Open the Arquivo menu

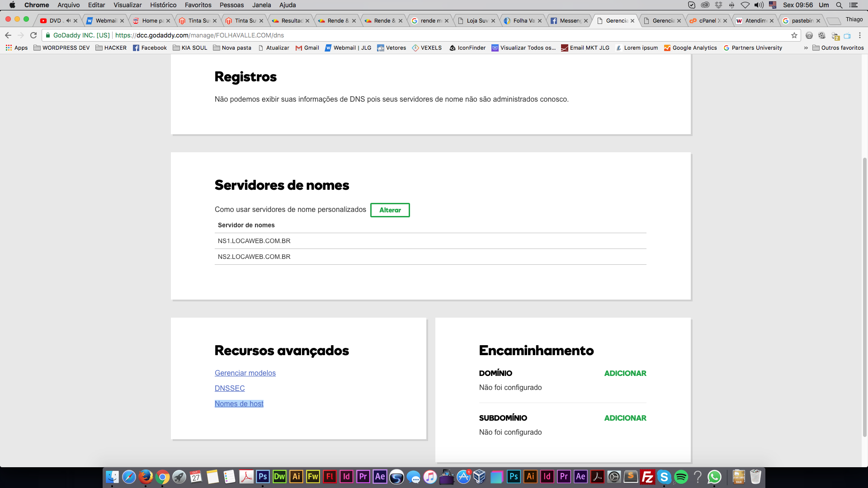click(69, 5)
